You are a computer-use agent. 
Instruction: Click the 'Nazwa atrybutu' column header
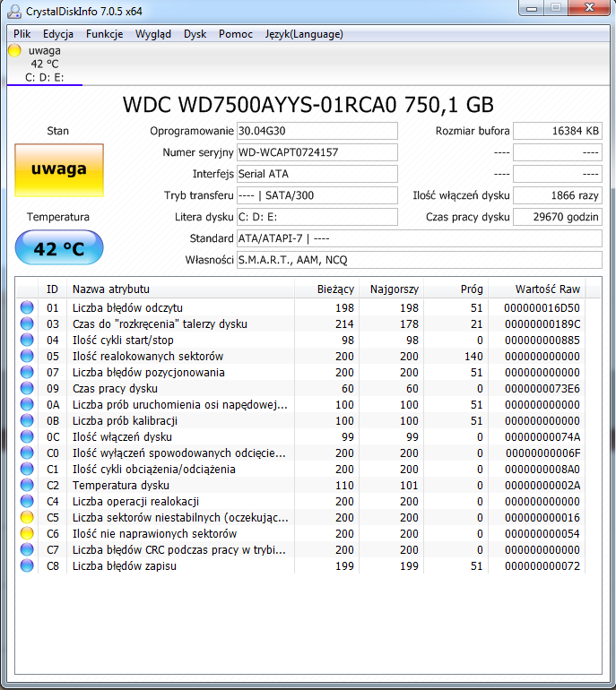pos(111,289)
